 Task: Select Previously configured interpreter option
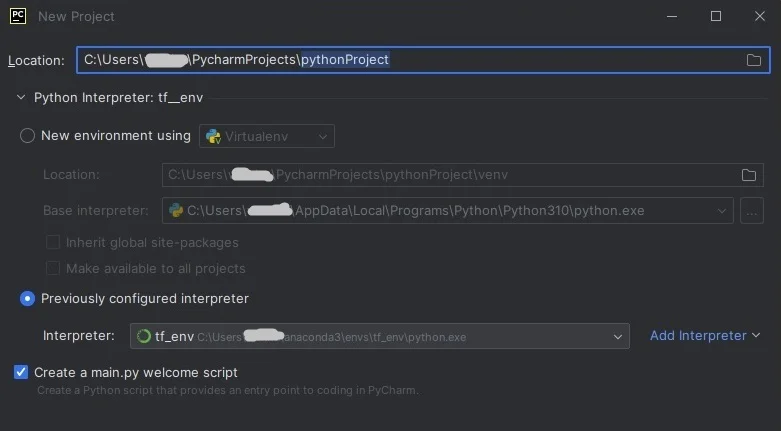pyautogui.click(x=28, y=298)
